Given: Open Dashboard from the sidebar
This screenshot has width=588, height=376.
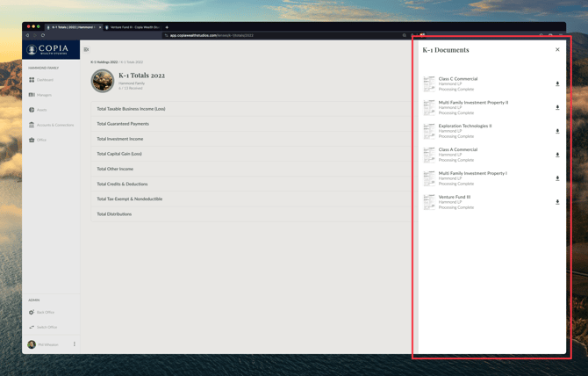Looking at the screenshot, I should click(x=44, y=80).
